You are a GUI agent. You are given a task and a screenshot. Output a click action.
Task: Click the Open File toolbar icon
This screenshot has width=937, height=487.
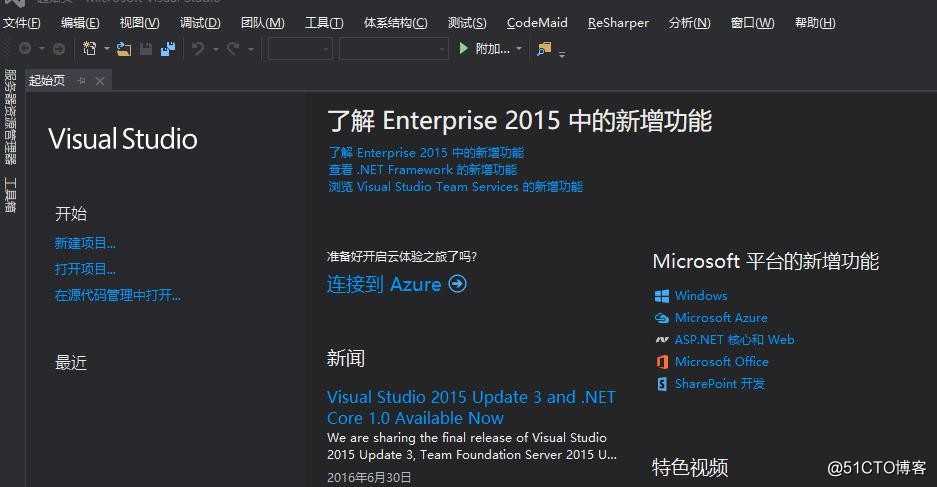tap(124, 48)
